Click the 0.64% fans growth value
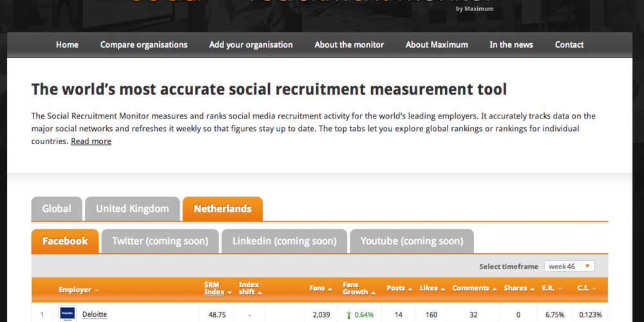644x322 pixels. pyautogui.click(x=364, y=315)
